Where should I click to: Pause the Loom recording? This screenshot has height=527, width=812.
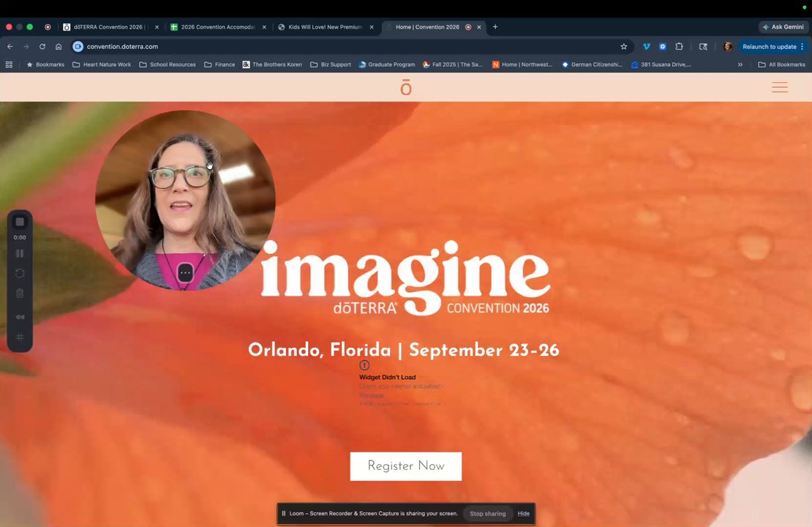20,253
